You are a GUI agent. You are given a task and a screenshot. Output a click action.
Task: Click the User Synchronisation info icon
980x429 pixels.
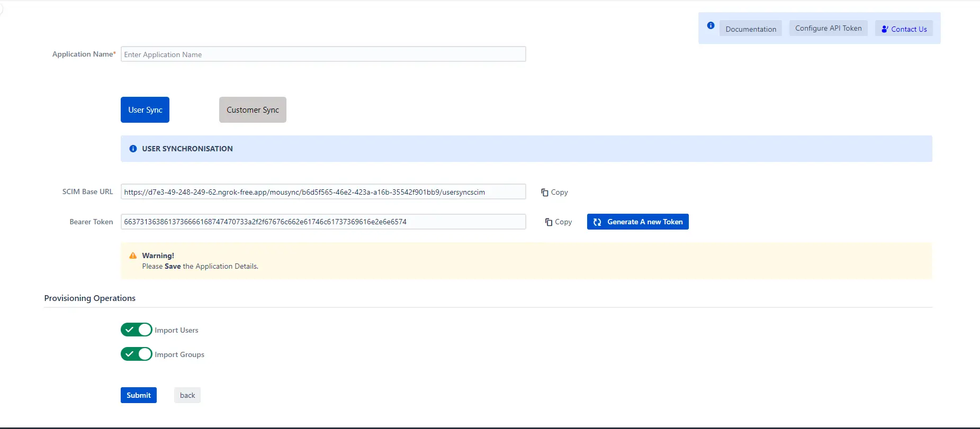click(x=133, y=149)
